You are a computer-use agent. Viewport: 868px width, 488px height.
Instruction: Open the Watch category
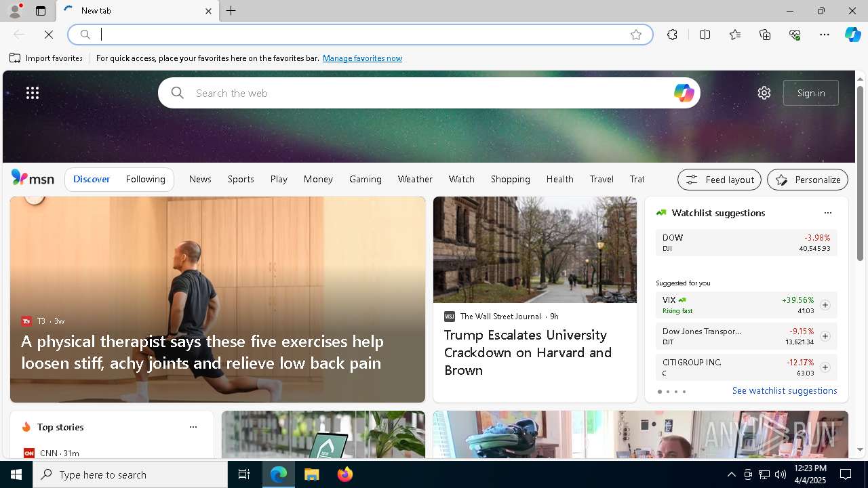click(x=462, y=179)
